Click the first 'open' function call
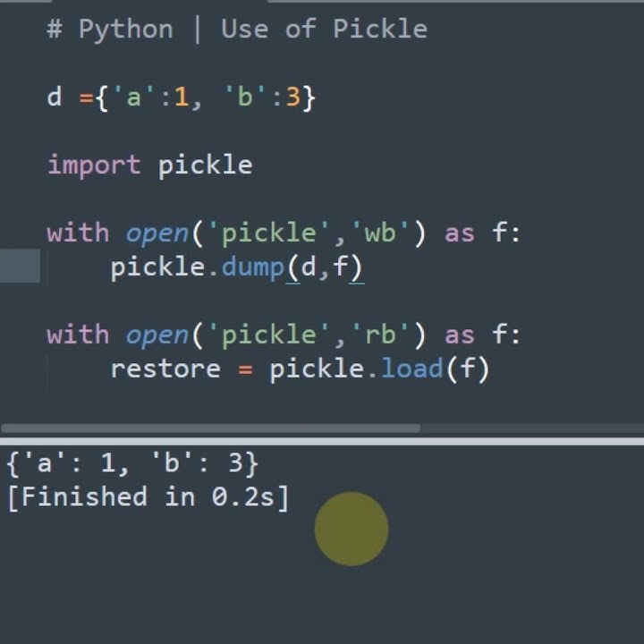644x644 pixels. coord(157,234)
